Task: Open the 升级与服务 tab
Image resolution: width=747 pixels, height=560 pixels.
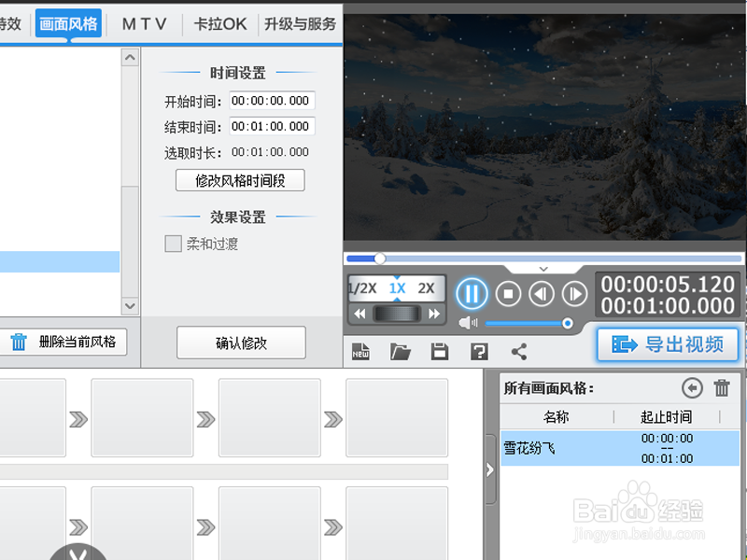Action: [300, 24]
